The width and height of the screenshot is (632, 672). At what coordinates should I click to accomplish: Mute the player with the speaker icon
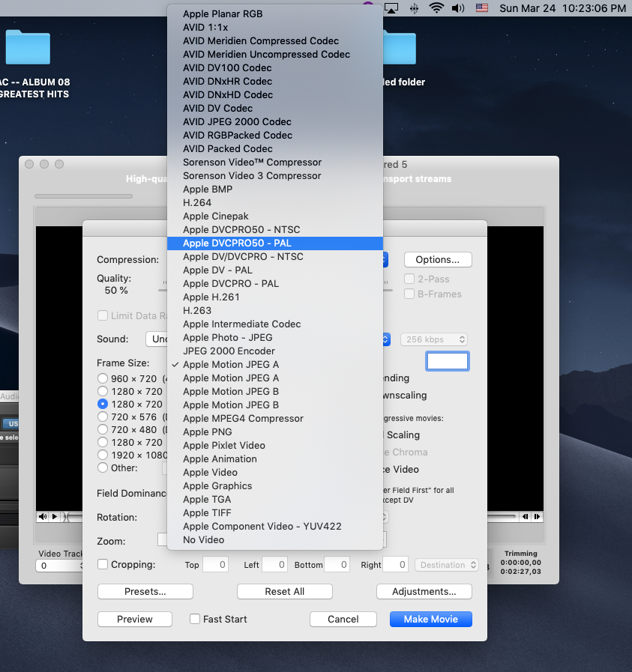[x=43, y=516]
